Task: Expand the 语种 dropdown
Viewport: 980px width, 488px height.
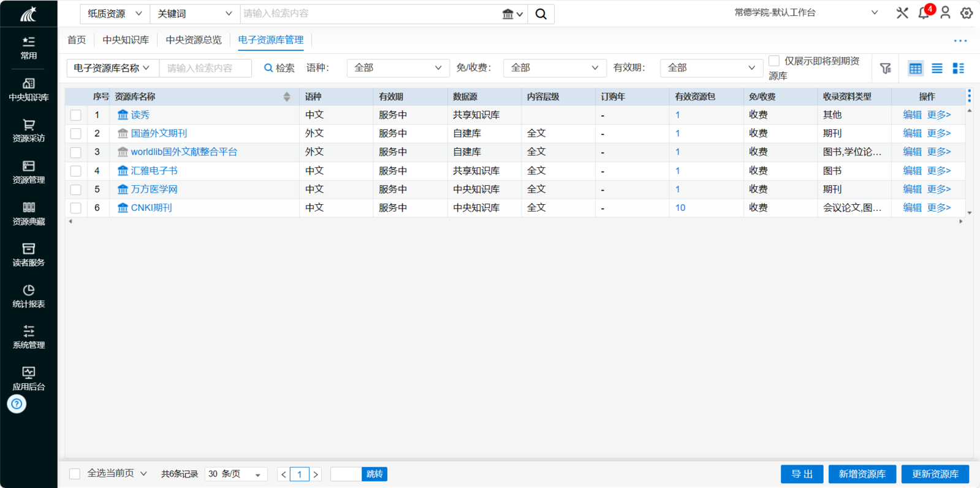Action: coord(397,68)
